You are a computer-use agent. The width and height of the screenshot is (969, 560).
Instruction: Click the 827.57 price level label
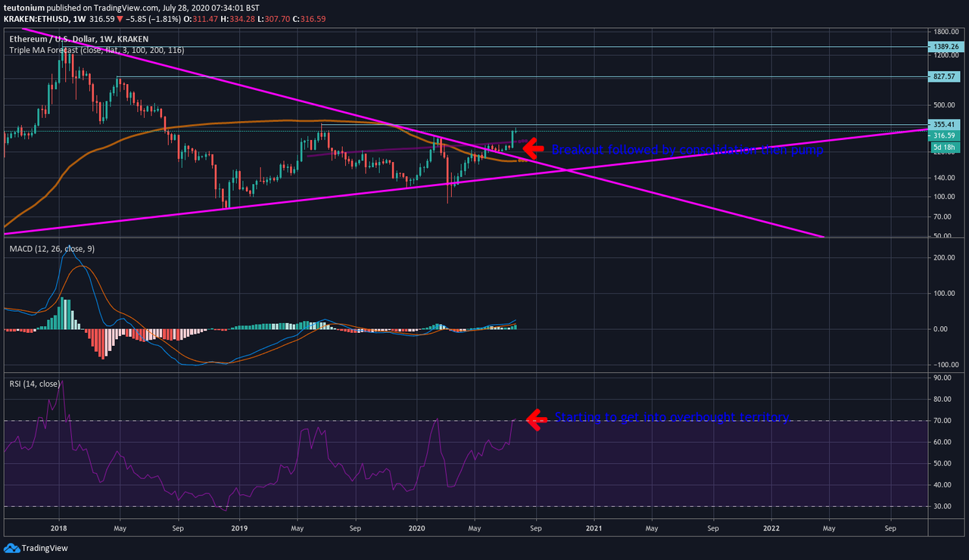944,76
